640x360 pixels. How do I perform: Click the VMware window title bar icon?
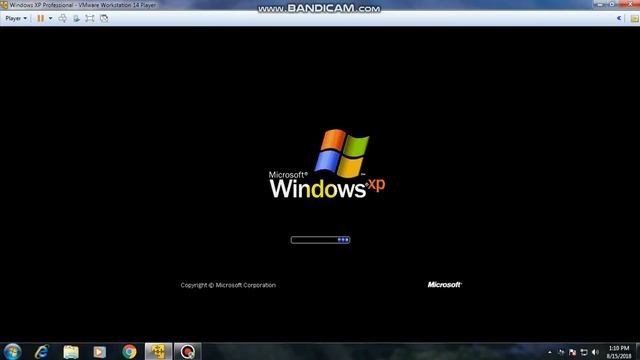click(4, 5)
